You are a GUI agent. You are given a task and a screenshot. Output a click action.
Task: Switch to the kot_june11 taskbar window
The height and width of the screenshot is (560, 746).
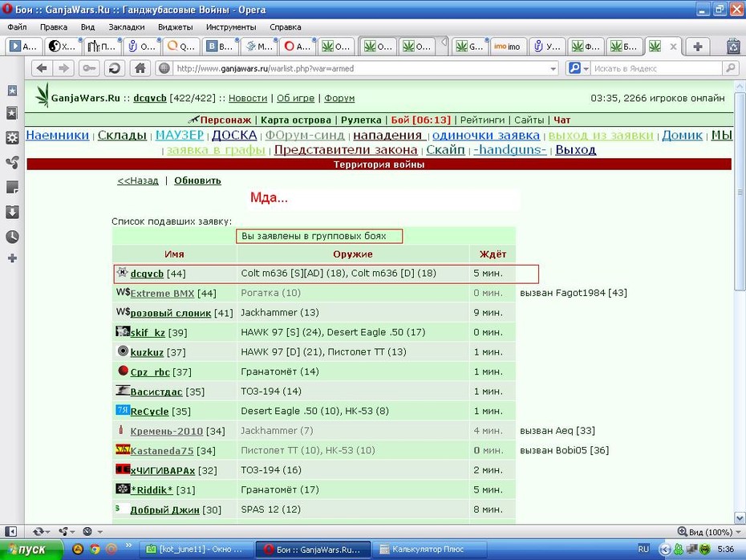coord(197,550)
